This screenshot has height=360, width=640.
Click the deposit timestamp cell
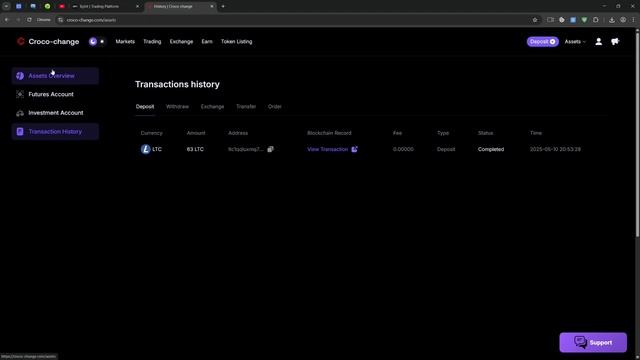[555, 149]
